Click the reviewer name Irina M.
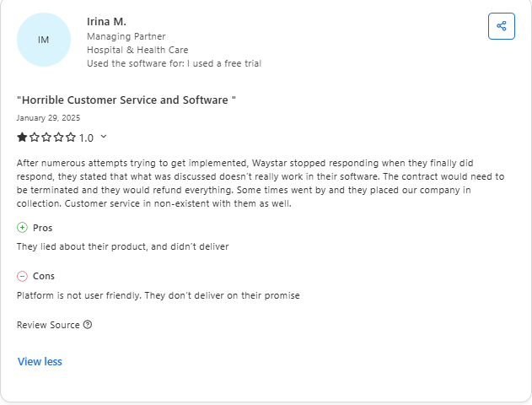The width and height of the screenshot is (532, 405). (x=106, y=21)
